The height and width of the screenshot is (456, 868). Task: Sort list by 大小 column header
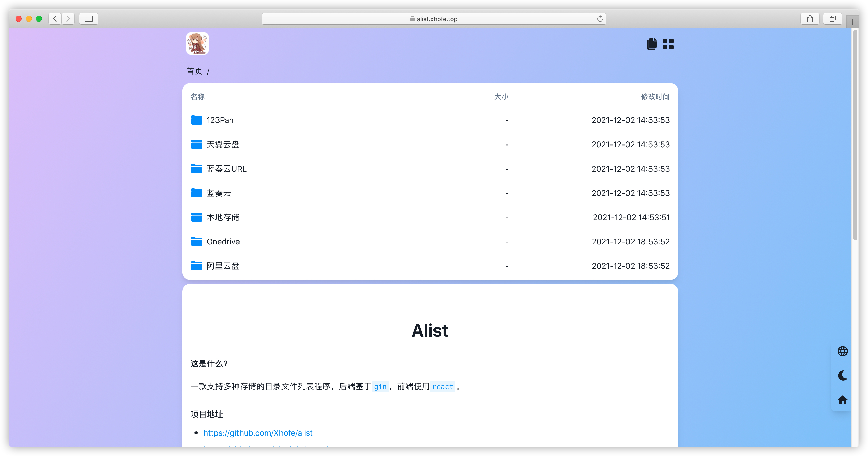[501, 97]
